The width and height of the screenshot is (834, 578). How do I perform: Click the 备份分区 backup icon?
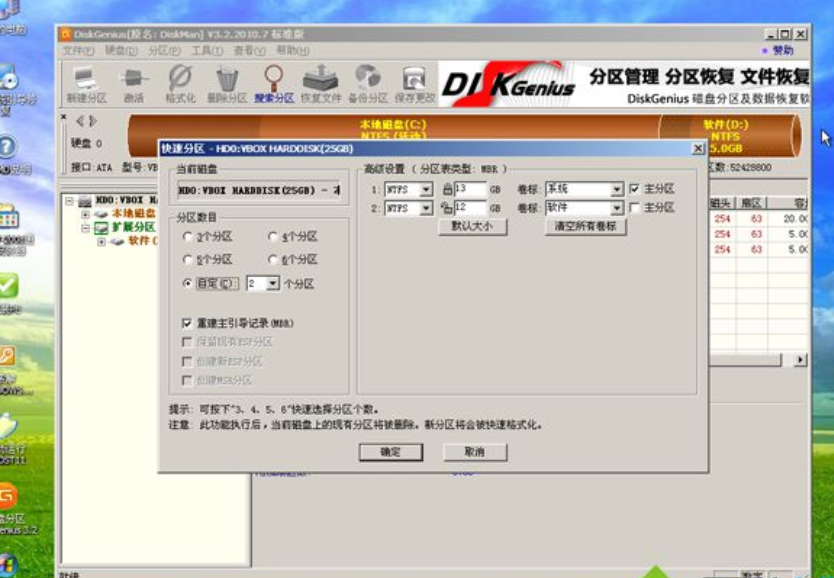point(368,84)
